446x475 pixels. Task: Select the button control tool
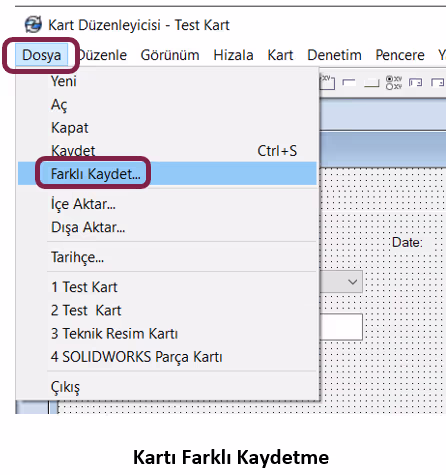tap(372, 83)
